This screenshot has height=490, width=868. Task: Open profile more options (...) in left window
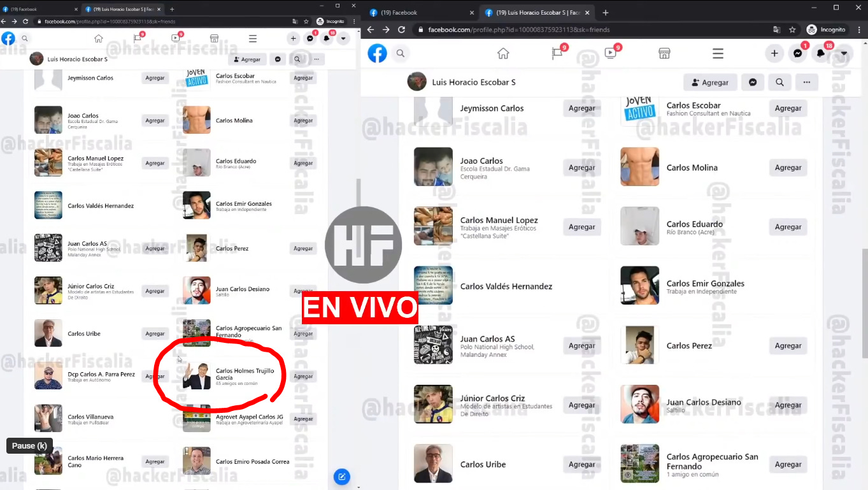click(317, 59)
